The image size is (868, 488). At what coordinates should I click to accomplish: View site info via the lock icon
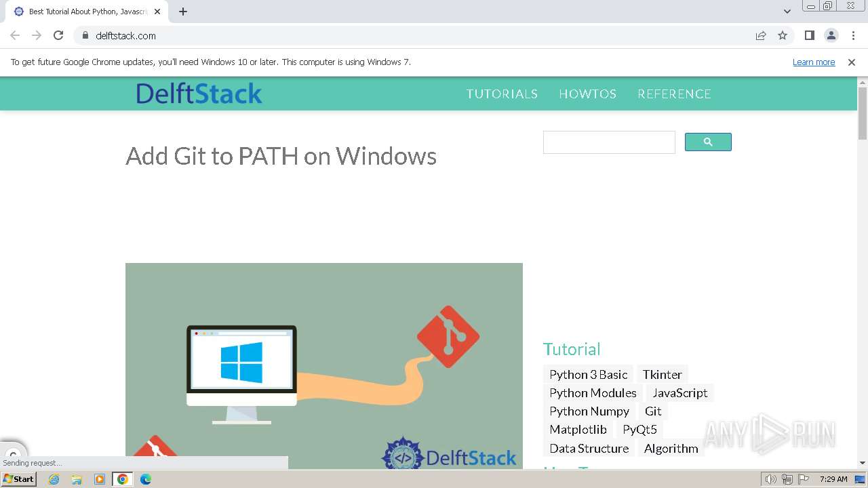pyautogui.click(x=85, y=35)
